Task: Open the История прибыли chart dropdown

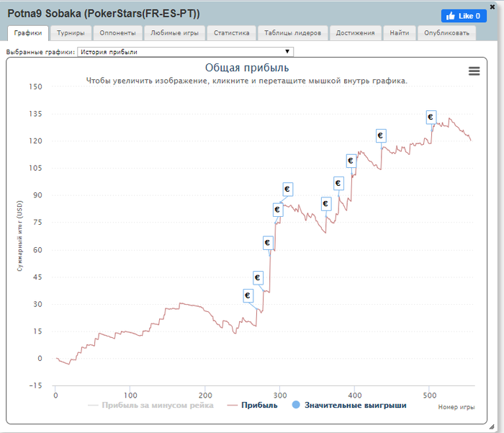Action: tap(185, 52)
